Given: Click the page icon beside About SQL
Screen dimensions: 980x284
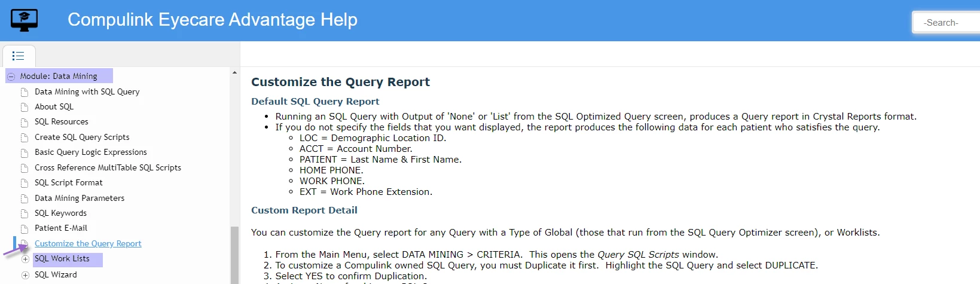Looking at the screenshot, I should pos(25,107).
